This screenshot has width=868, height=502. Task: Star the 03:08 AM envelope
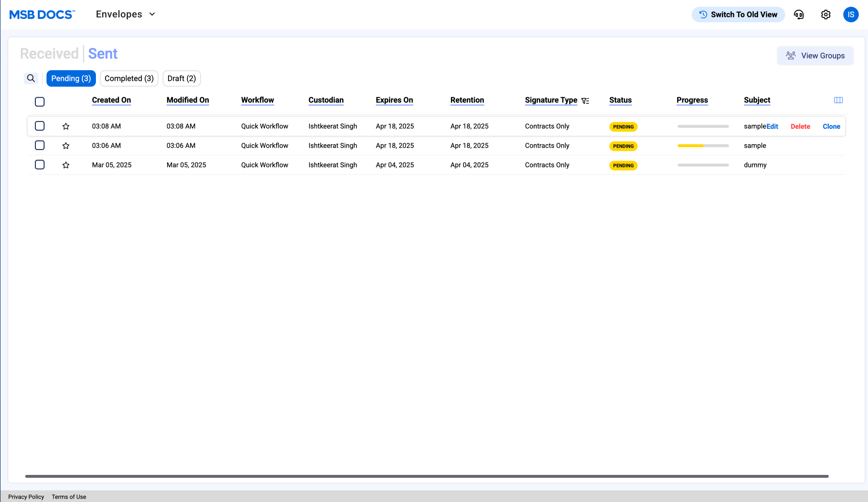click(66, 126)
